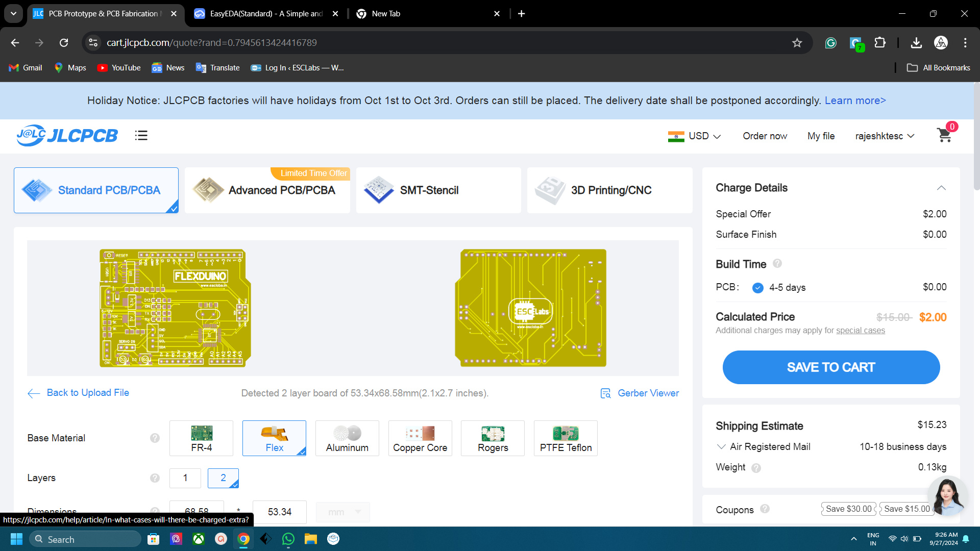Click the Base Material help question mark
The image size is (980, 551).
(155, 438)
